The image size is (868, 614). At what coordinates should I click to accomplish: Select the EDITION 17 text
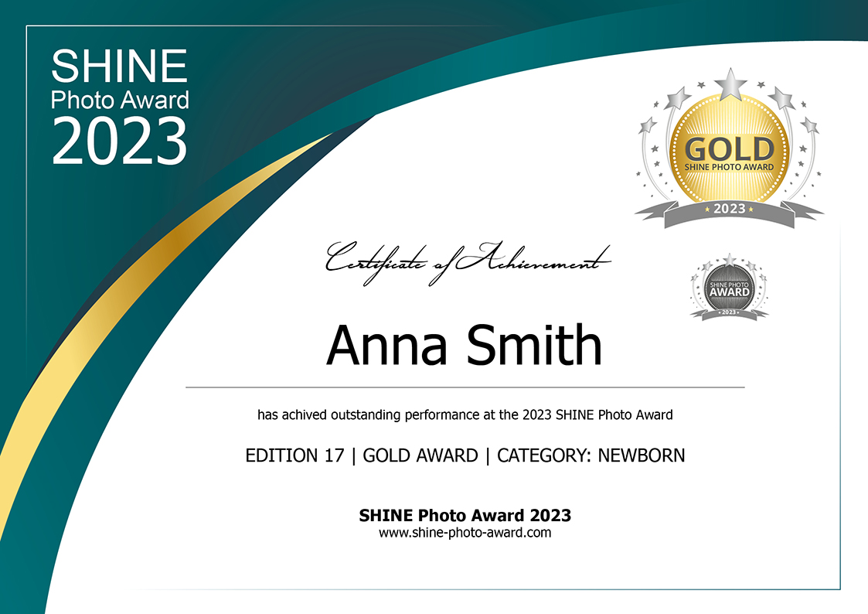pos(294,455)
